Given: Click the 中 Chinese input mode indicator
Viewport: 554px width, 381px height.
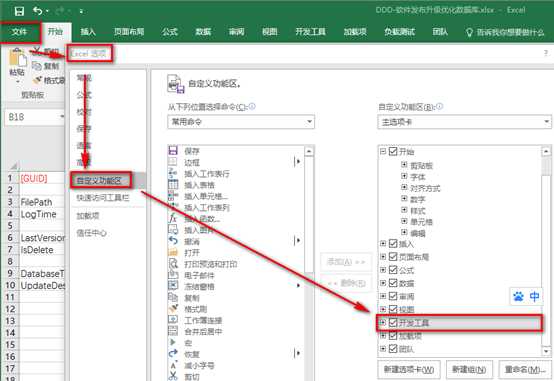Looking at the screenshot, I should [x=535, y=296].
